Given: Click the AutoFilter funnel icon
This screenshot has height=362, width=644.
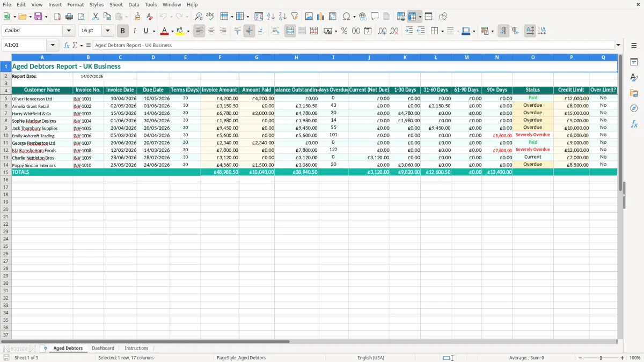Looking at the screenshot, I should (x=294, y=17).
